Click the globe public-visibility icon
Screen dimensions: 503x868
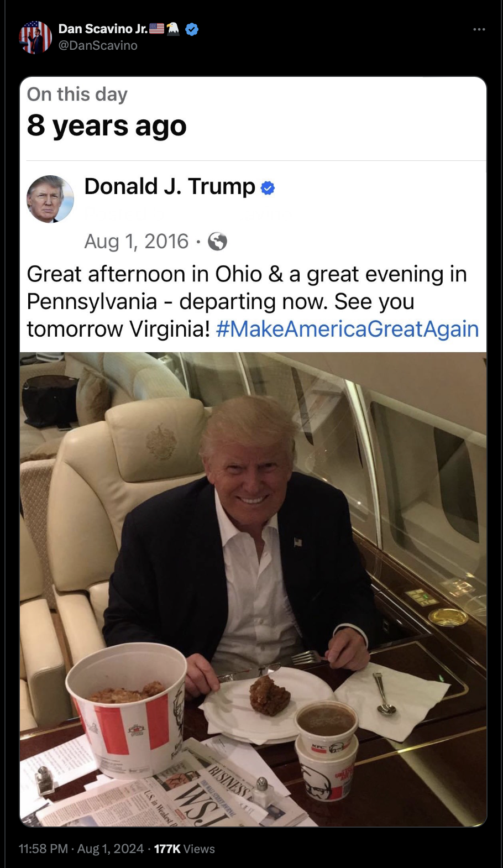[x=217, y=242]
